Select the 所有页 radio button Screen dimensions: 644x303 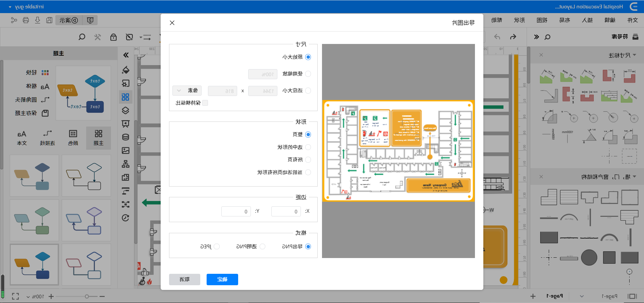pyautogui.click(x=308, y=160)
